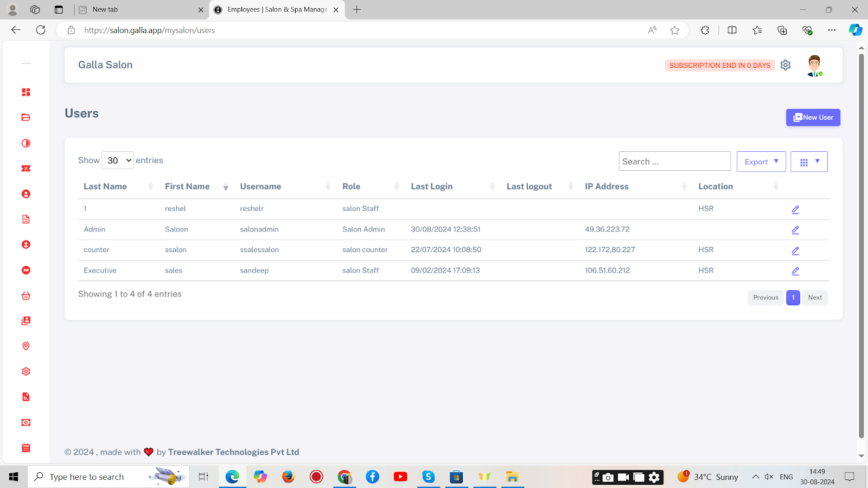Viewport: 868px width, 488px height.
Task: Add page to favorites star icon
Action: point(675,30)
